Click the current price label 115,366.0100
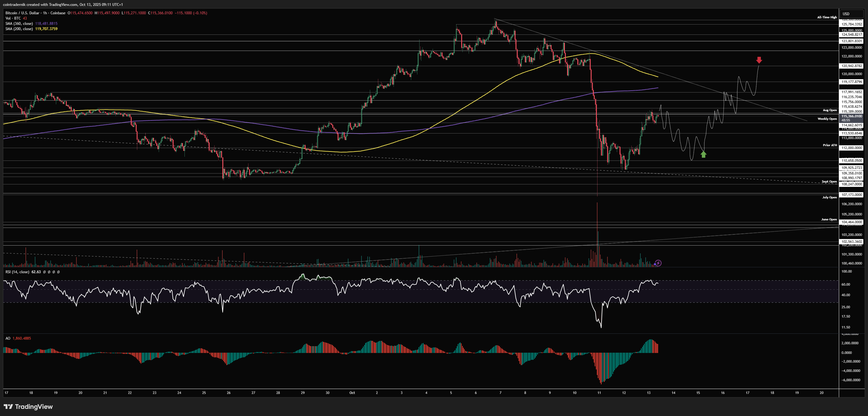 (851, 116)
